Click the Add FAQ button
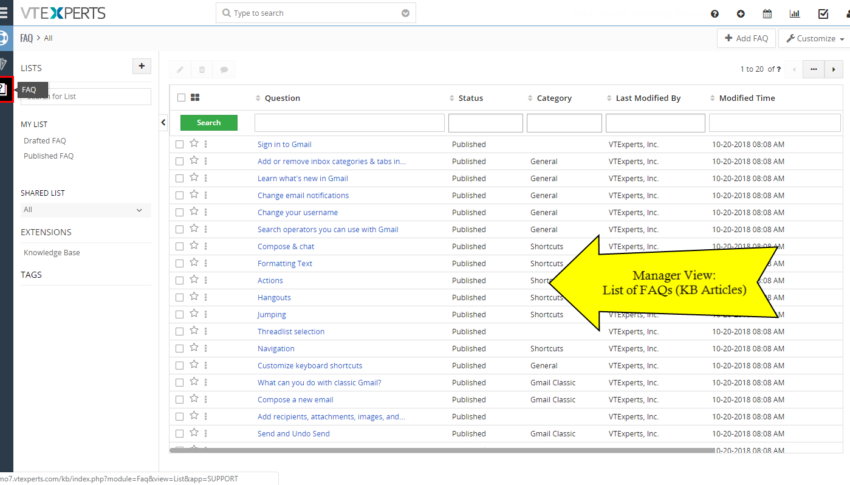The height and width of the screenshot is (485, 850). (746, 38)
